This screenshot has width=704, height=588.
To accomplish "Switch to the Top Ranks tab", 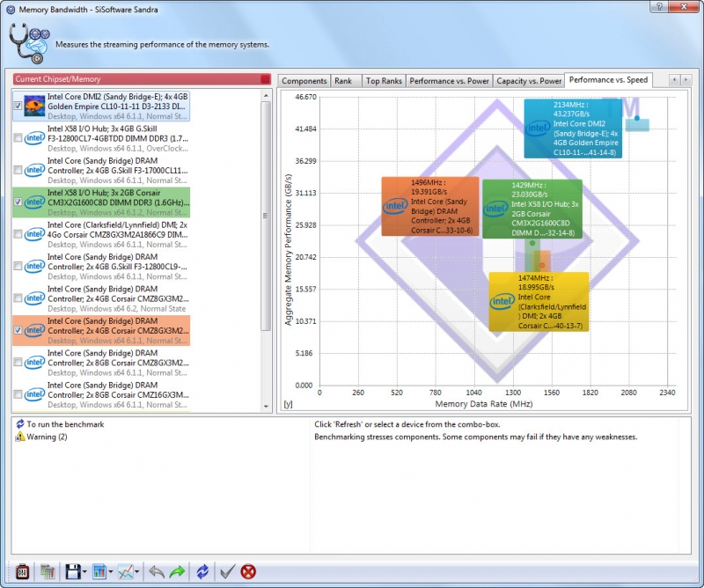I will click(x=384, y=81).
